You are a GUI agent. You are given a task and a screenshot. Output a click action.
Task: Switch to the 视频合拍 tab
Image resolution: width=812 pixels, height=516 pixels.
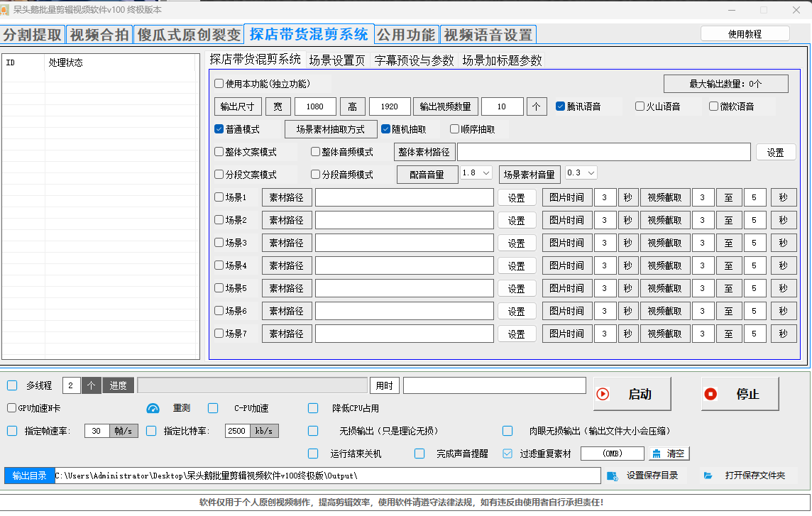click(x=99, y=35)
